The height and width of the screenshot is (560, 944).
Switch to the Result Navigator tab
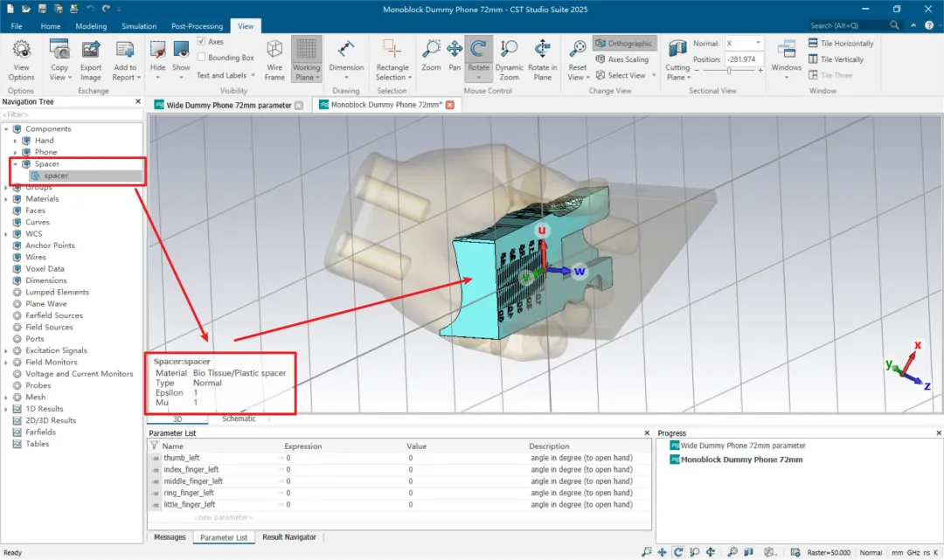(289, 537)
